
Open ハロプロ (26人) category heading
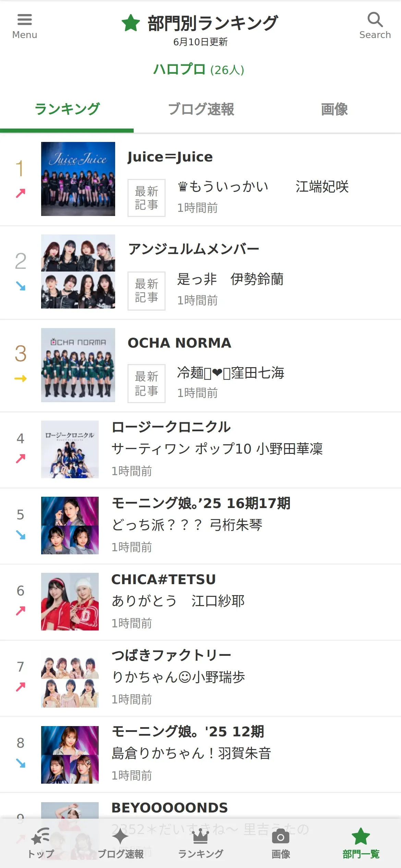(199, 70)
